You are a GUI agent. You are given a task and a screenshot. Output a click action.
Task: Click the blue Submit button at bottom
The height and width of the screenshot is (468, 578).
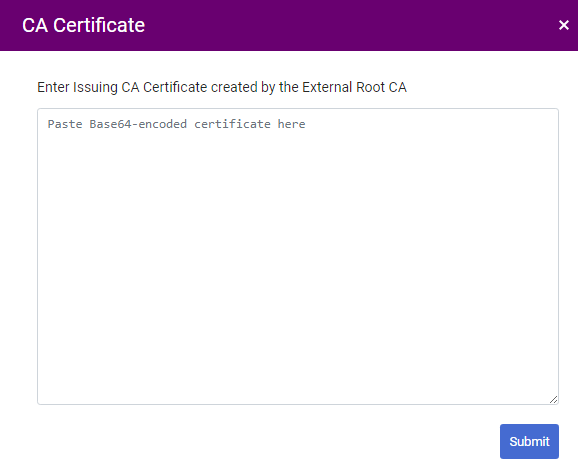529,441
